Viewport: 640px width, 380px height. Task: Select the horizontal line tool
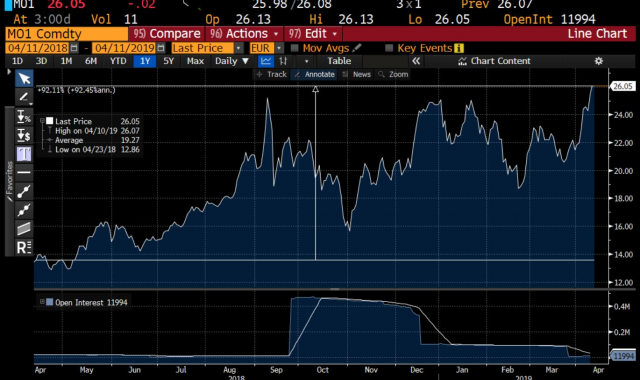tap(24, 173)
